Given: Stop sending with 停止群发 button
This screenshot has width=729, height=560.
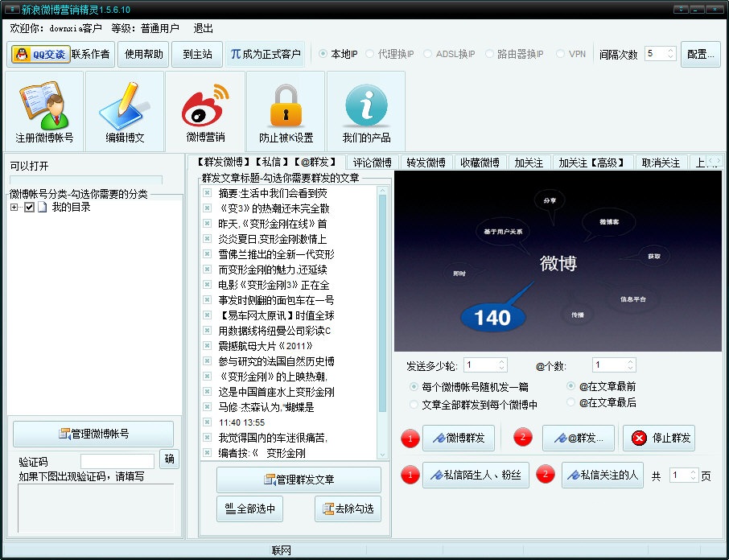Looking at the screenshot, I should (659, 438).
